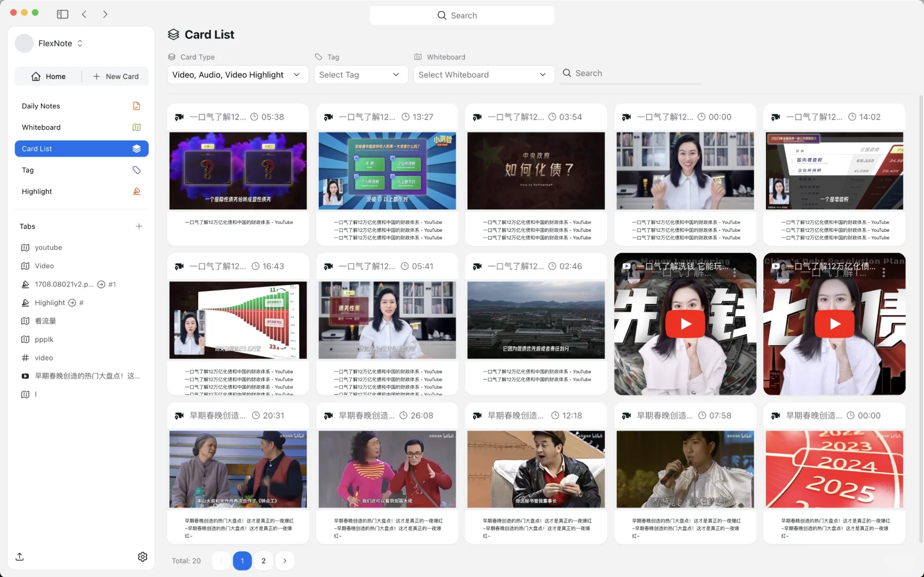
Task: Select page 1 in pagination
Action: (x=242, y=560)
